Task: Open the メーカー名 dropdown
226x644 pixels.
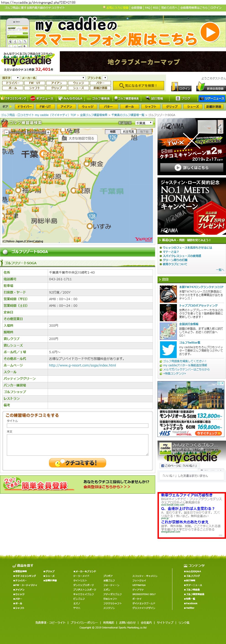Action: [61, 78]
